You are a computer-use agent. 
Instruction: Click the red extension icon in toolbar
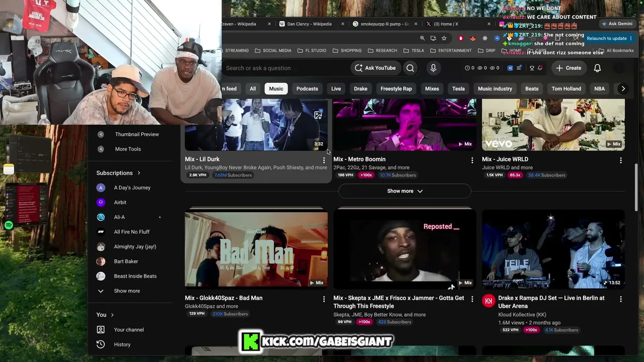(461, 38)
